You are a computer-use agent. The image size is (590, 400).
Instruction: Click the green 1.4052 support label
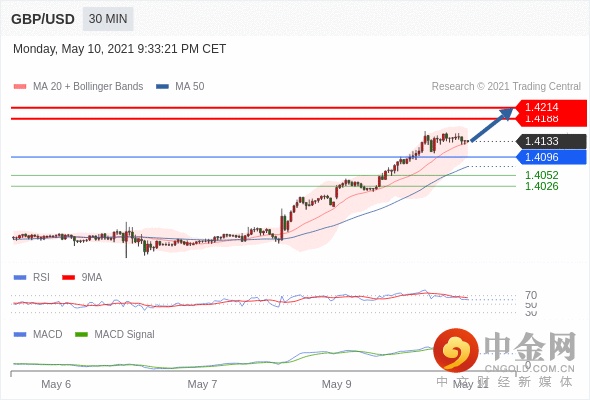click(x=541, y=175)
